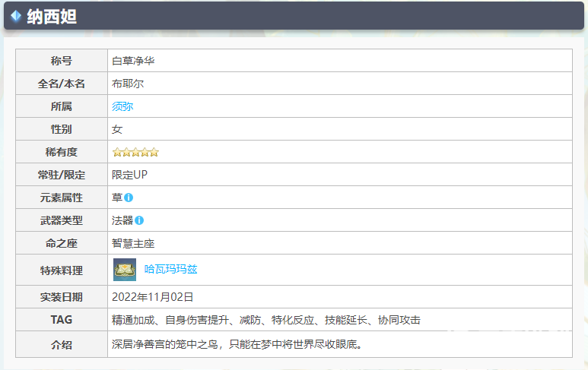Click the weapon type value 法器

(122, 220)
